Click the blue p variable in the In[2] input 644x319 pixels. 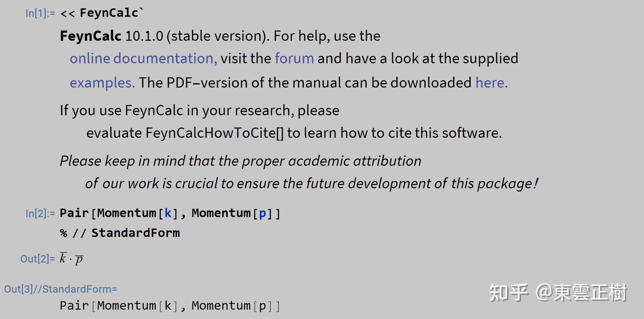262,214
